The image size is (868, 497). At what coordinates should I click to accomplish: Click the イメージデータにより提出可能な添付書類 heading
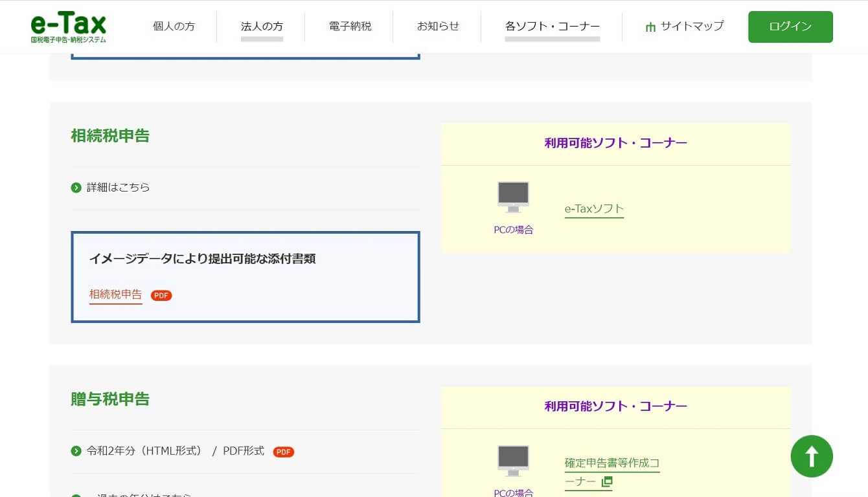[202, 259]
